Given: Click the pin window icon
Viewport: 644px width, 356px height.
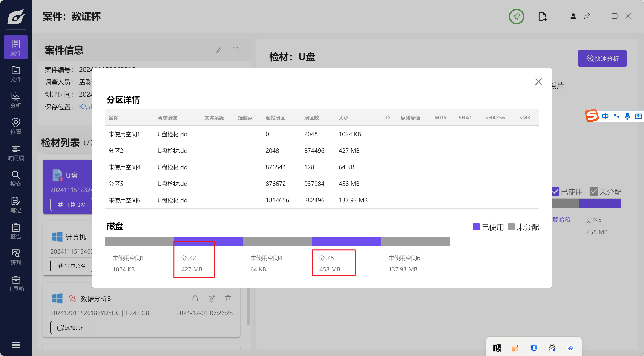Looking at the screenshot, I should click(587, 16).
